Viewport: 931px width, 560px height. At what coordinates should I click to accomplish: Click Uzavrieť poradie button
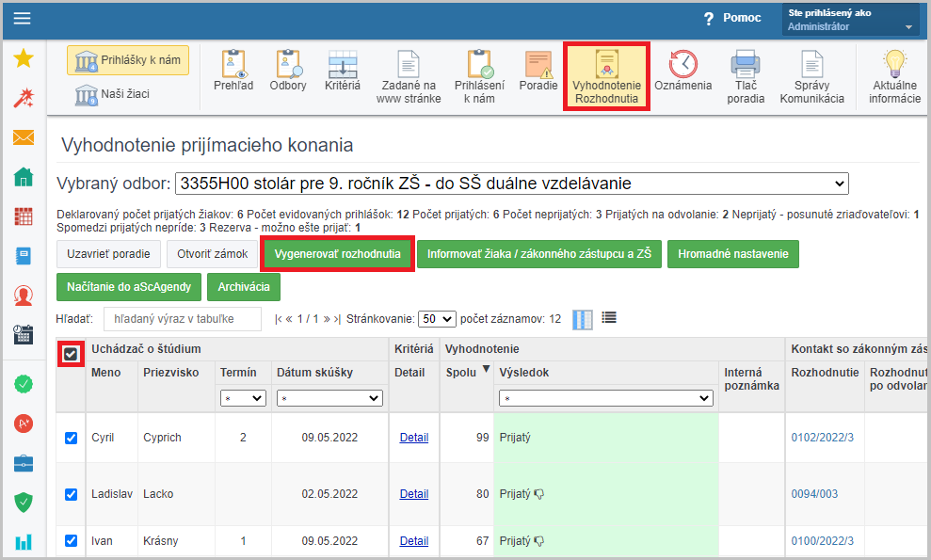[x=108, y=254]
